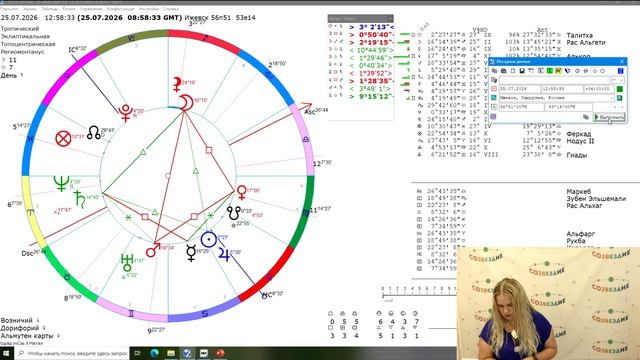Expand the Дорифорий arrow

(44, 328)
